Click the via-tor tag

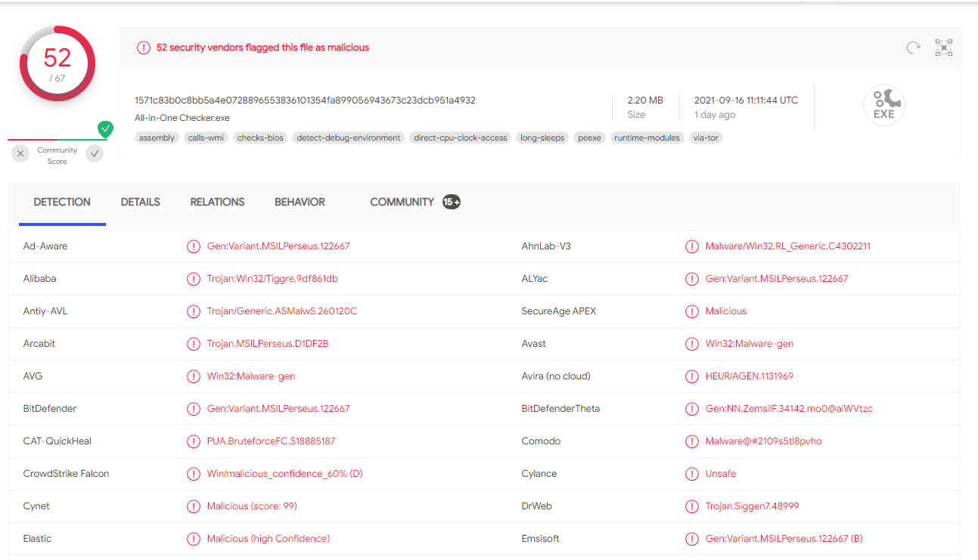point(705,138)
